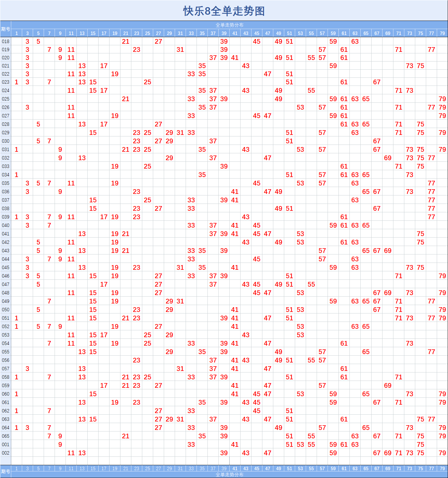Screen dimensions: 448x478
Task: Click number 65 in row 055
Action: tap(366, 352)
